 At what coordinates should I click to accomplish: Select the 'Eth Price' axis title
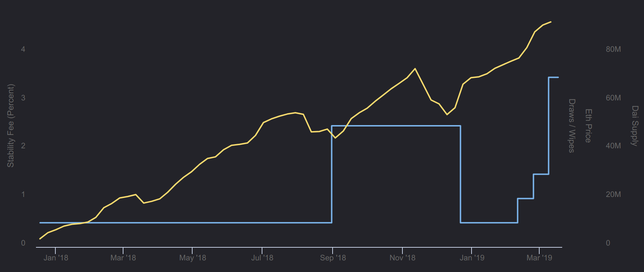tap(588, 126)
